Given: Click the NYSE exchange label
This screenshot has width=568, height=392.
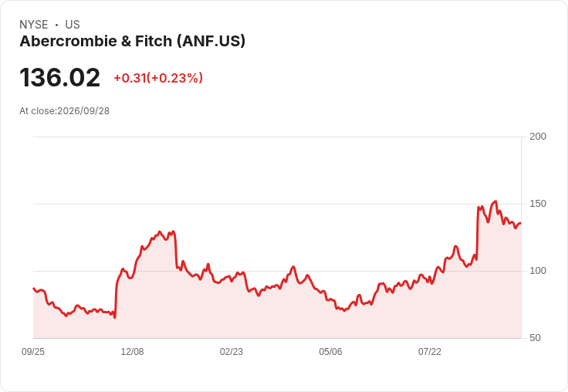Looking at the screenshot, I should point(34,25).
